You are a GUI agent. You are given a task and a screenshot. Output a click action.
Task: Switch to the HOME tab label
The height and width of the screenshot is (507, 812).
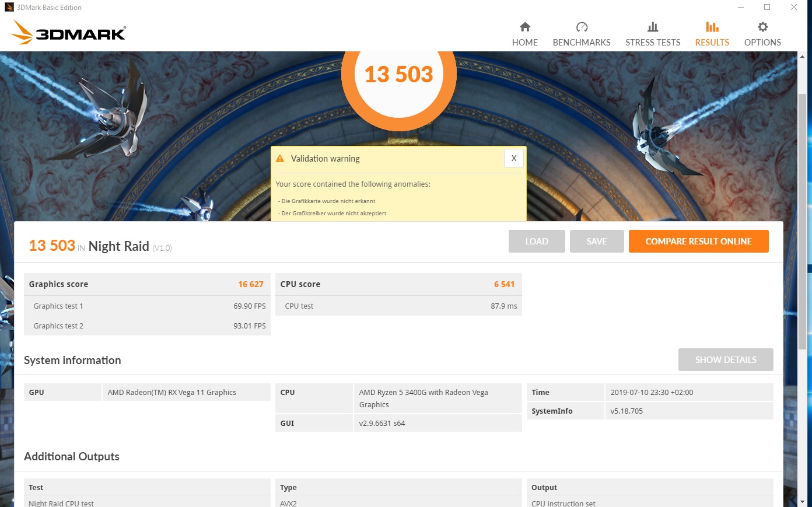(525, 43)
